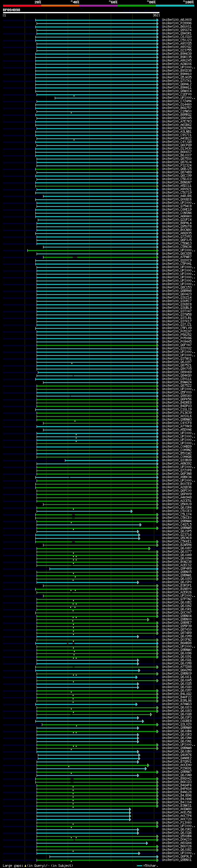Open hit UniRef100_Q84KQ0
Viewport: 197px width, 868px height.
(x=177, y=375)
